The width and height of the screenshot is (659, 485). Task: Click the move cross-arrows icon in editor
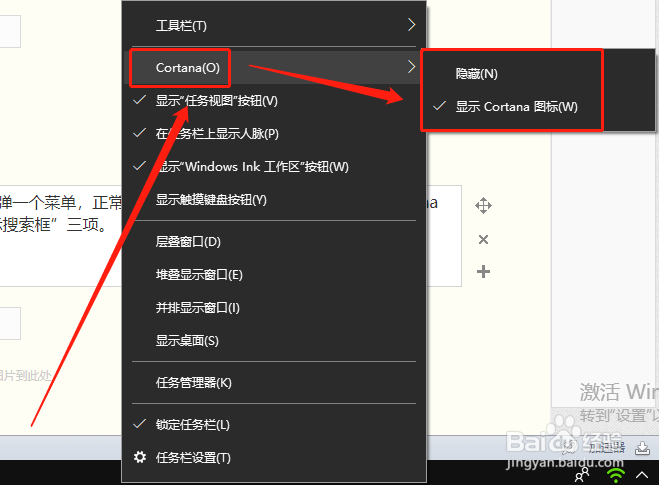pyautogui.click(x=483, y=206)
